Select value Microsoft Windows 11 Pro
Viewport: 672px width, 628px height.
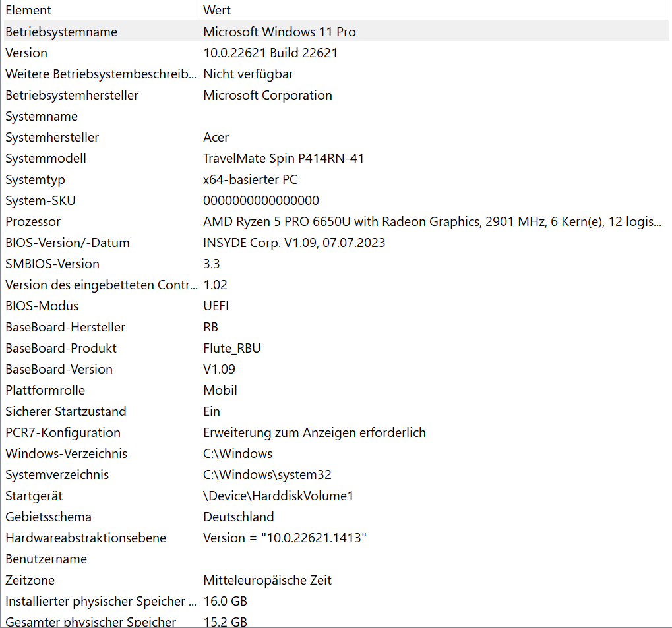280,32
